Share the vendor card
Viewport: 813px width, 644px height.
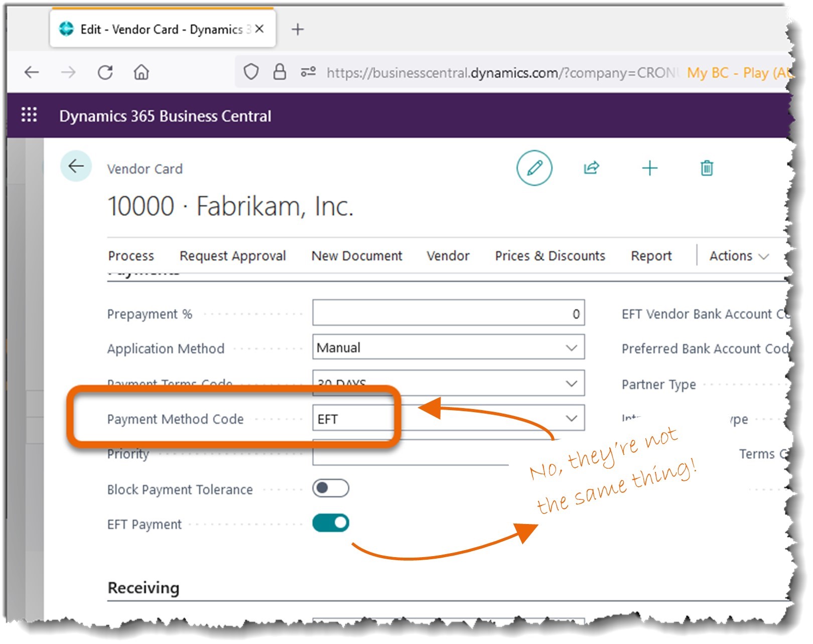point(592,168)
